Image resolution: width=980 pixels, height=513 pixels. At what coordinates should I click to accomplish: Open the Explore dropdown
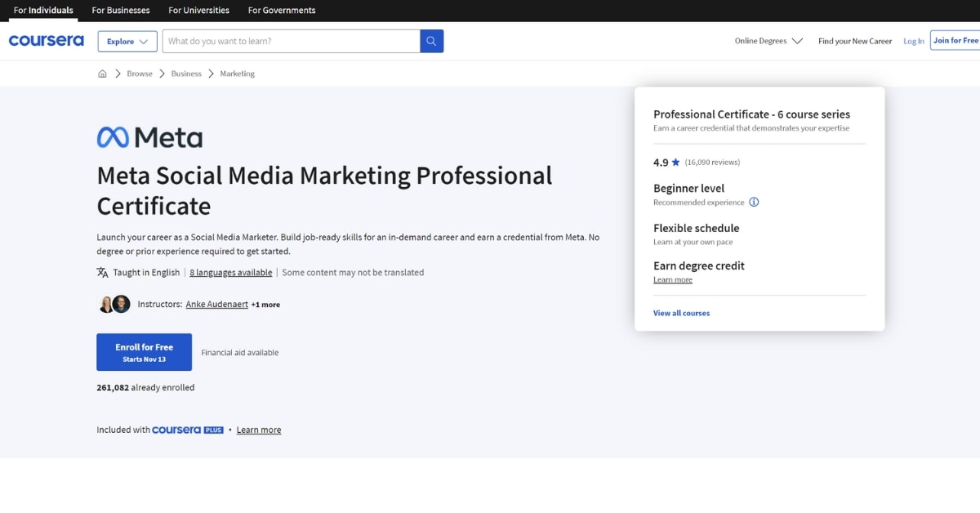pos(127,41)
